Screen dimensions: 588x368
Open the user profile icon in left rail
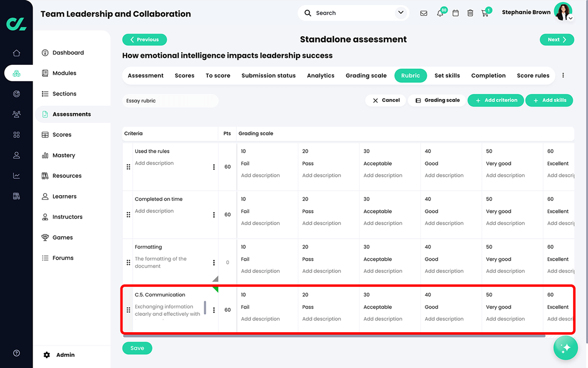16,155
